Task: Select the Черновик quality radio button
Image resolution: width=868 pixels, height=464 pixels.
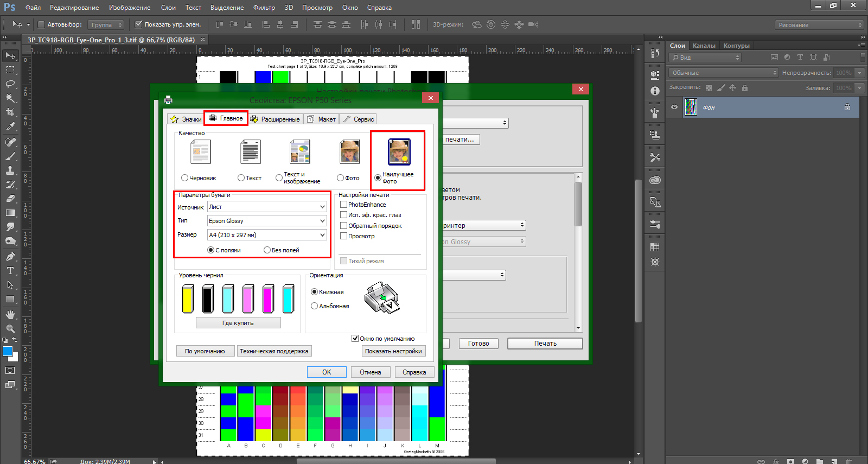Action: [x=184, y=178]
